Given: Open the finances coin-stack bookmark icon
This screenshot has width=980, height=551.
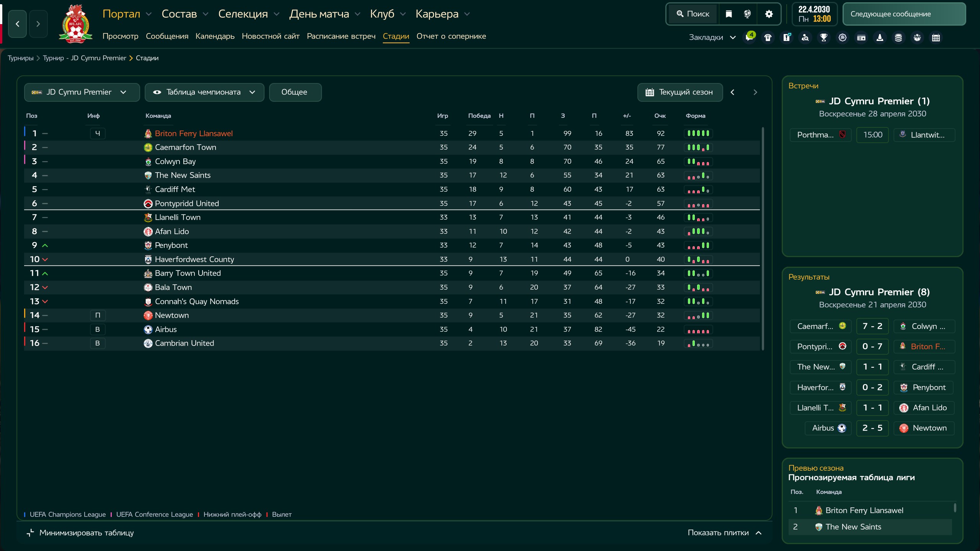Looking at the screenshot, I should pyautogui.click(x=898, y=37).
